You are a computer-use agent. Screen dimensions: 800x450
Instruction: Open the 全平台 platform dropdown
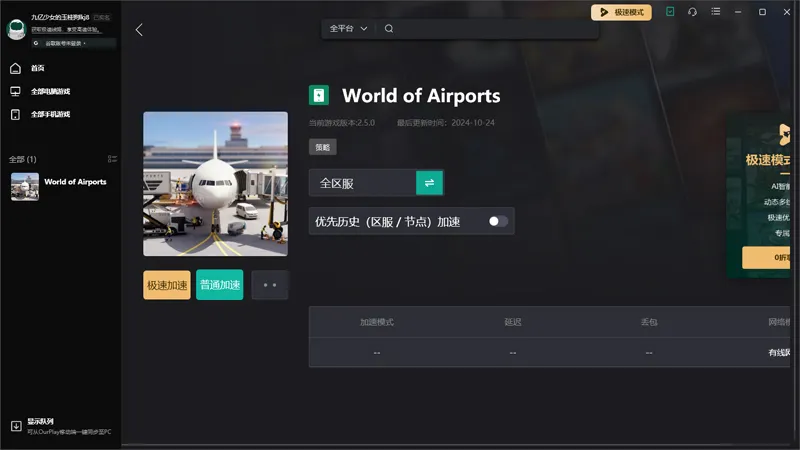coord(348,29)
